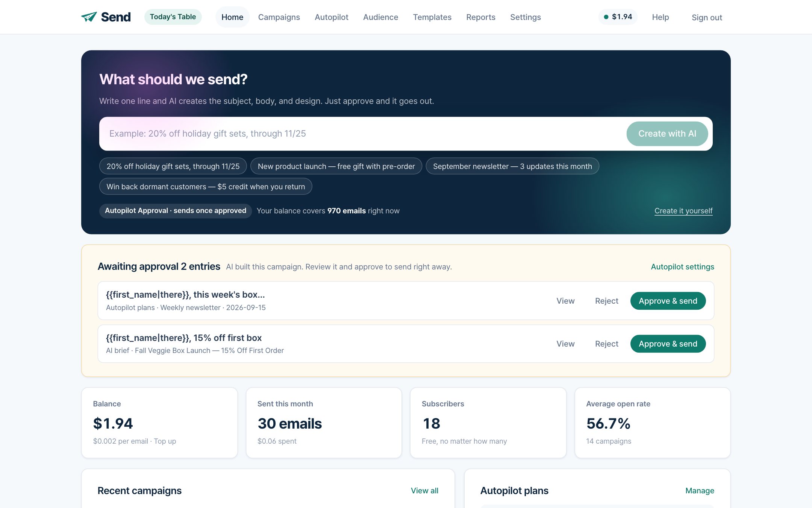
Task: Select the September newsletter suggestion chip
Action: 512,166
